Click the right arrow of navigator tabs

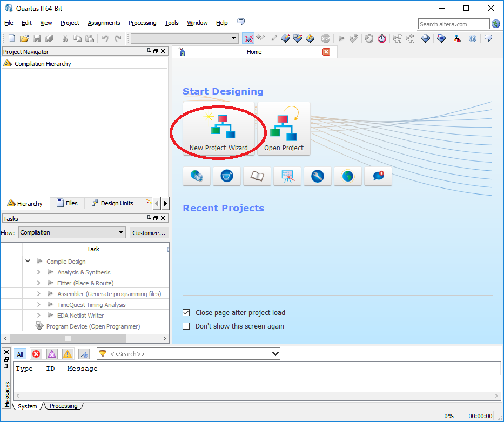(x=165, y=203)
